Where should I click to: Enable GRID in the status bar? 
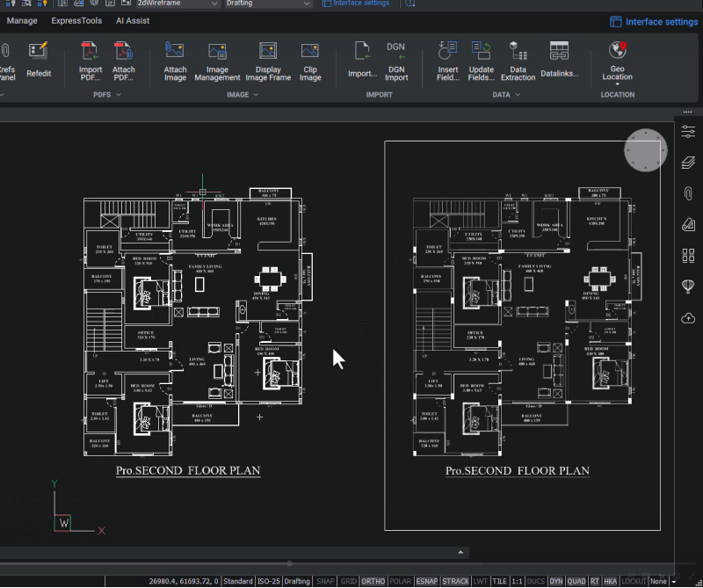pyautogui.click(x=348, y=581)
